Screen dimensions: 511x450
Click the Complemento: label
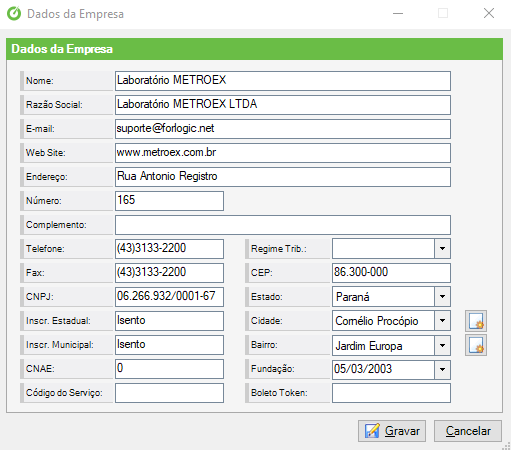coord(56,225)
